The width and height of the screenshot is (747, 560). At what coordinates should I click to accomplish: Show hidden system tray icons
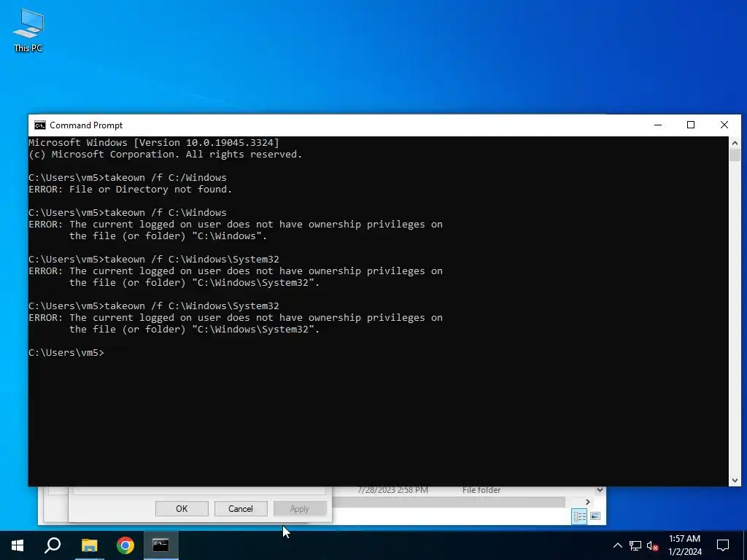point(617,545)
